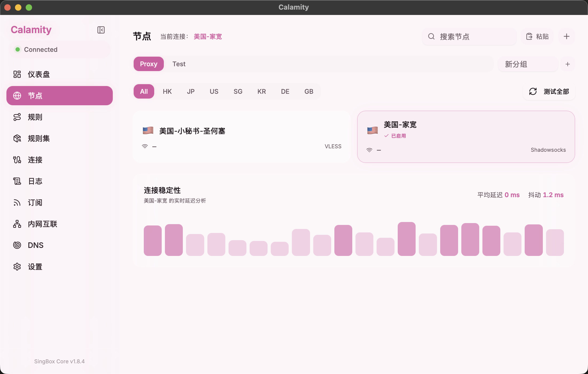
Task: Open the Dashboard (仪表盘) icon
Action: coord(17,74)
